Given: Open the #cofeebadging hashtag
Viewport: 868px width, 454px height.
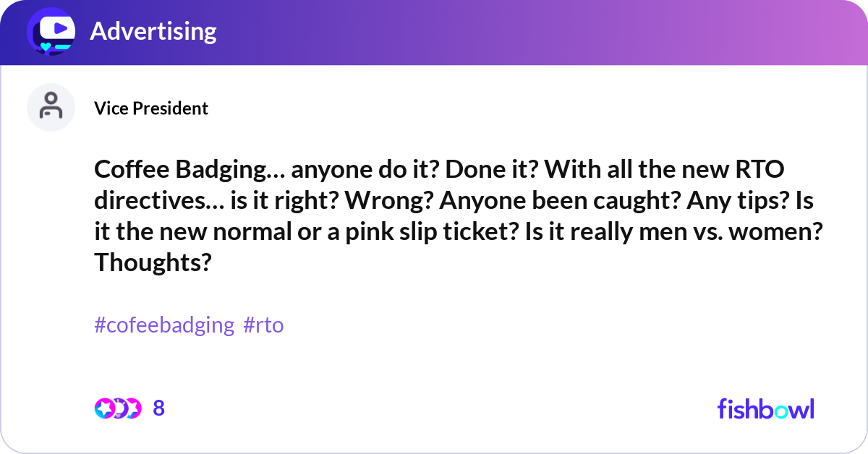Looking at the screenshot, I should point(164,325).
